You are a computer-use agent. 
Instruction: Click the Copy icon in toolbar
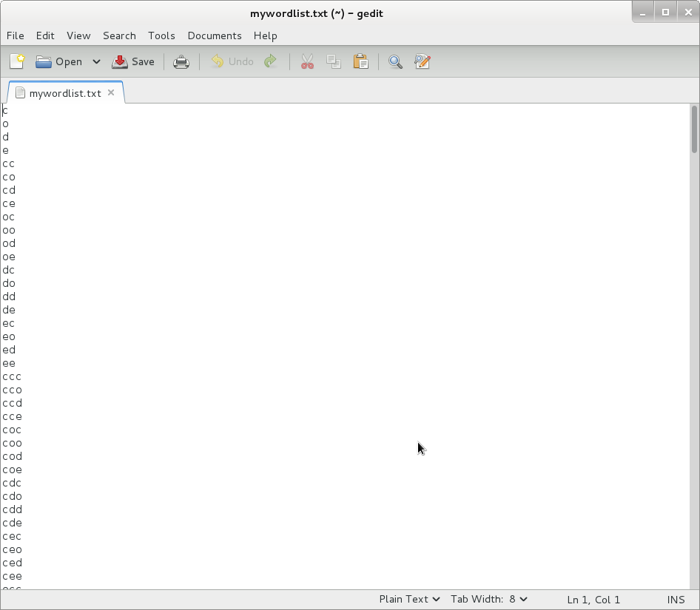pos(334,61)
